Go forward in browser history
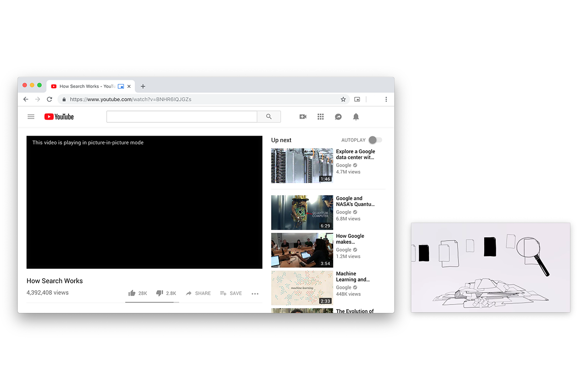 [x=38, y=99]
